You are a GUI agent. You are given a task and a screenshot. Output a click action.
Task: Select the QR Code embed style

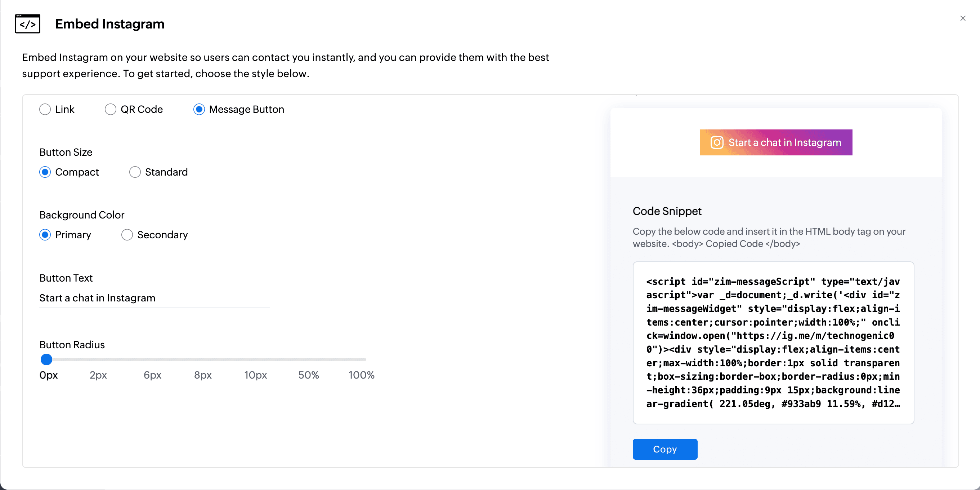point(110,109)
